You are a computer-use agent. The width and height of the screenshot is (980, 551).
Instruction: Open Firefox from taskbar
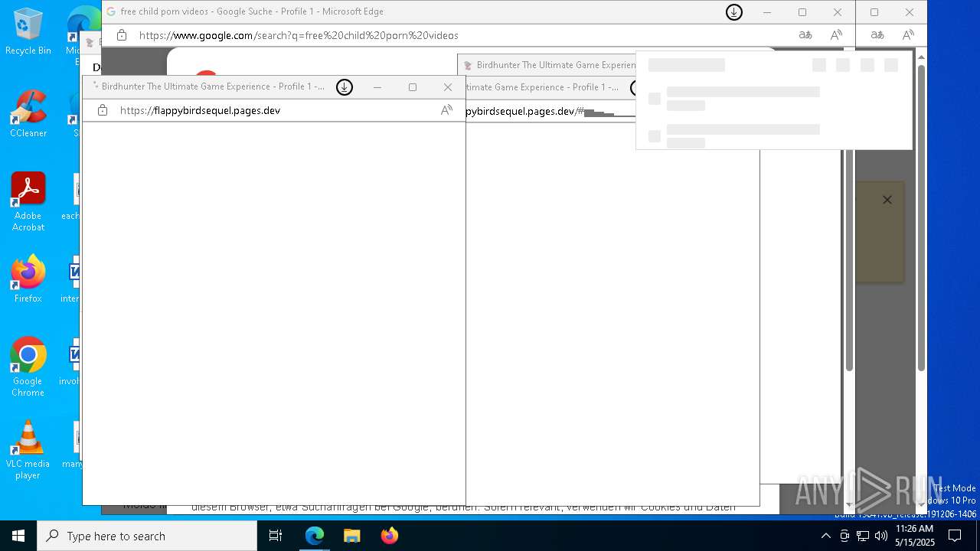pyautogui.click(x=389, y=536)
